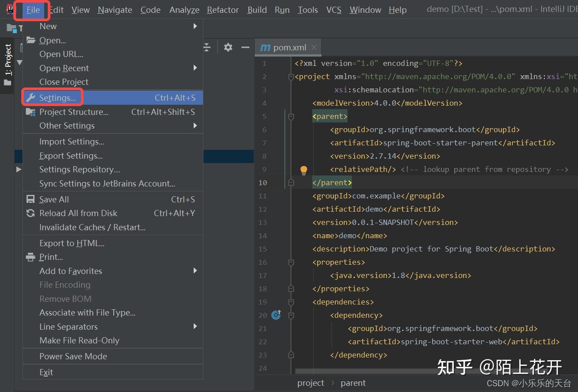Open Project Structure... dialog
578x392 pixels.
pyautogui.click(x=113, y=112)
